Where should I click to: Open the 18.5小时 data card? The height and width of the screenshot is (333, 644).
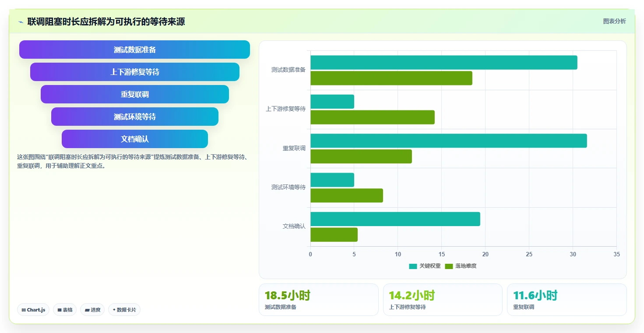(318, 300)
